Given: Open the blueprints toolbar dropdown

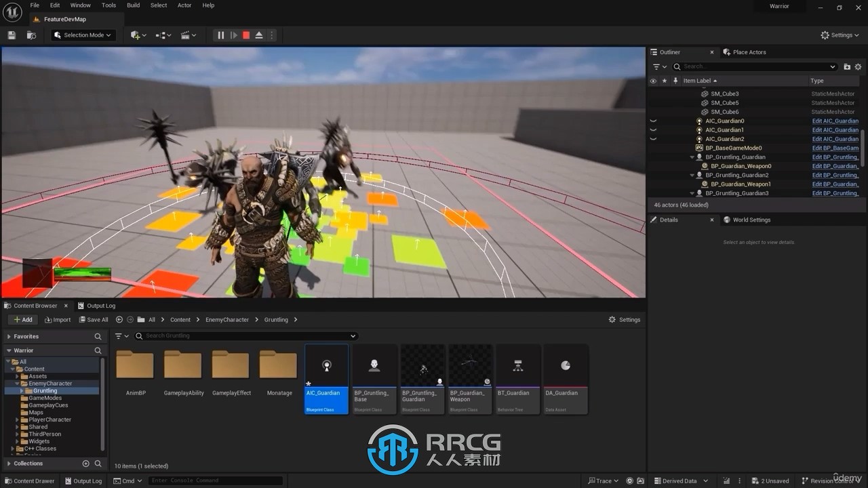Looking at the screenshot, I should (x=163, y=35).
